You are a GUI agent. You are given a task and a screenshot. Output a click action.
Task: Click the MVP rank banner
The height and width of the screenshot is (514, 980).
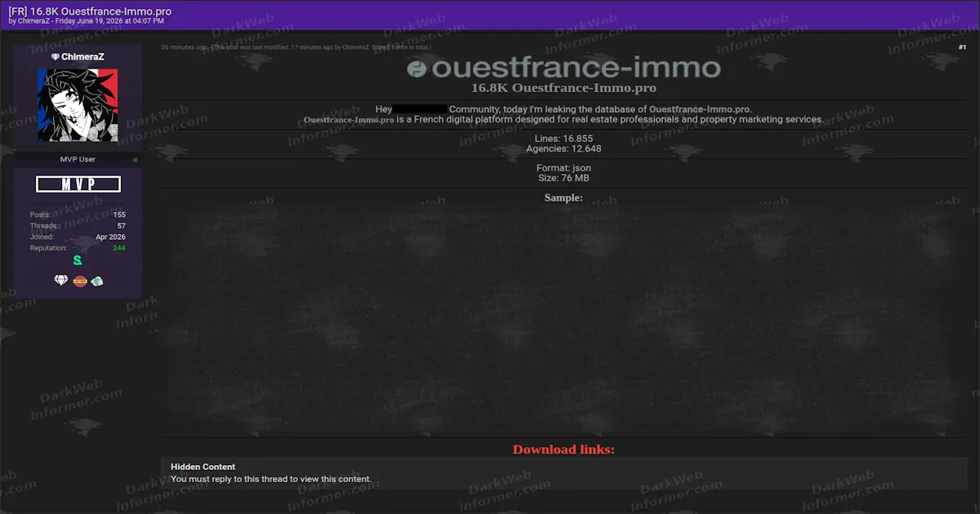[x=78, y=184]
